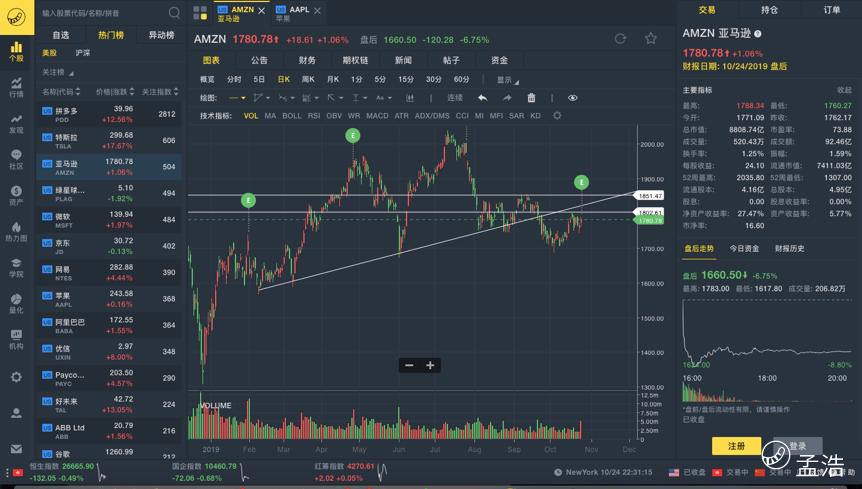Viewport: 862px width, 489px height.
Task: Click the refresh icon beside stock quote
Action: pyautogui.click(x=620, y=39)
